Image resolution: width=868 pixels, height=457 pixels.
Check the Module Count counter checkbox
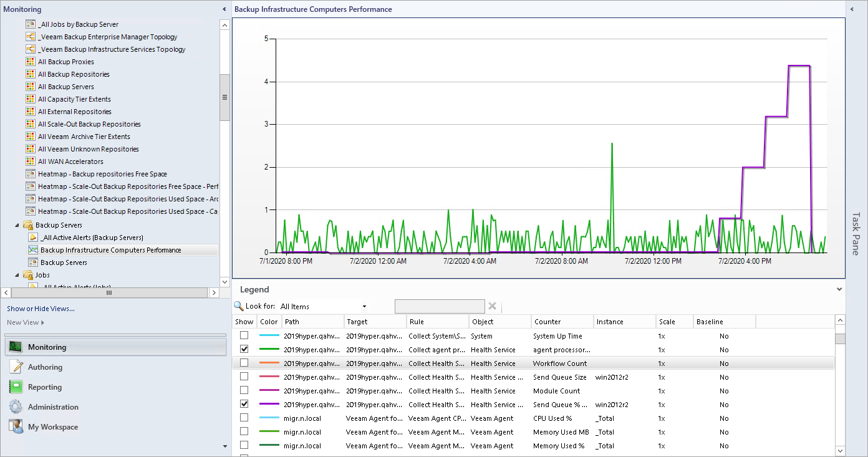coord(244,390)
